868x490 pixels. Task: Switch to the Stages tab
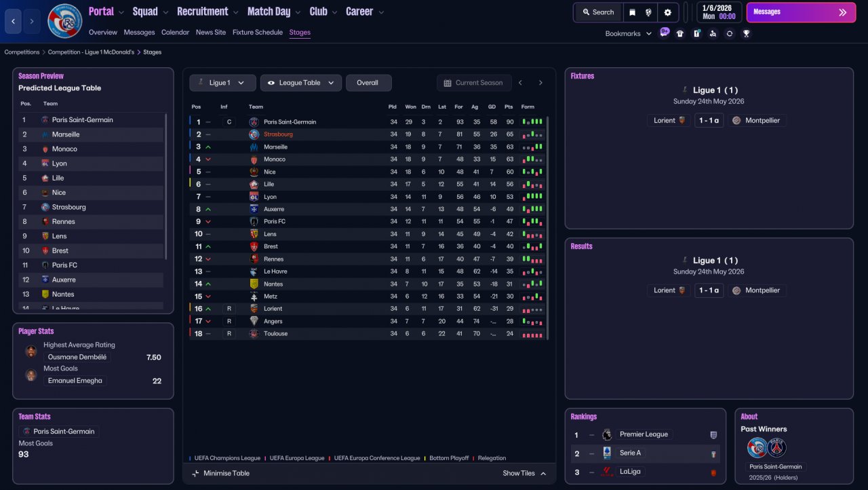pos(300,32)
